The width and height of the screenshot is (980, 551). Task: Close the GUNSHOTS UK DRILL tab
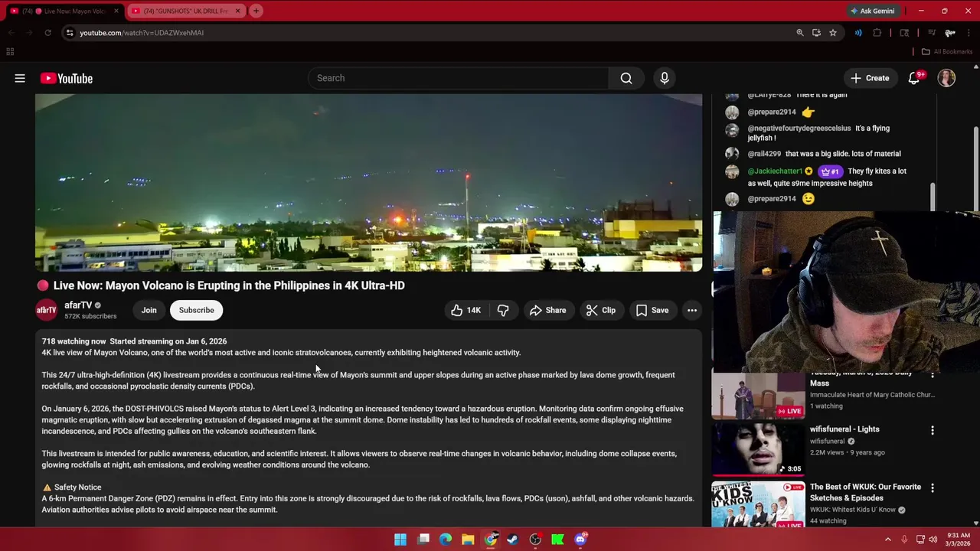click(237, 11)
